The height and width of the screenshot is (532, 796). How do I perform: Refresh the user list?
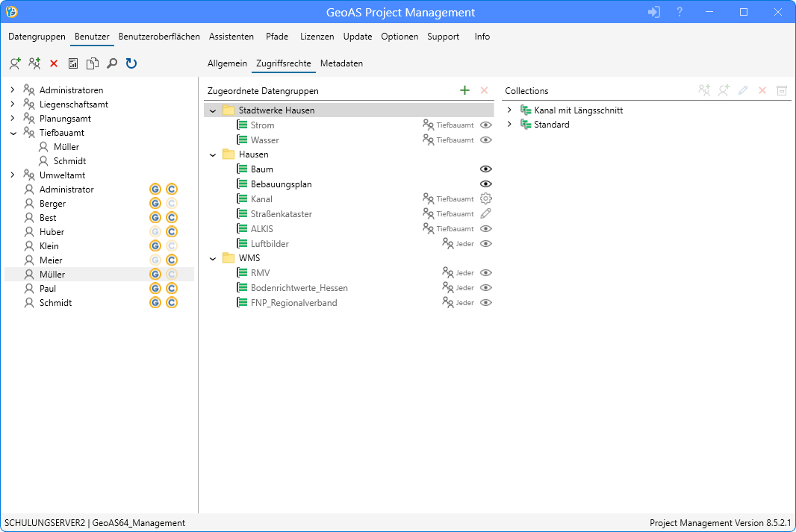tap(131, 64)
